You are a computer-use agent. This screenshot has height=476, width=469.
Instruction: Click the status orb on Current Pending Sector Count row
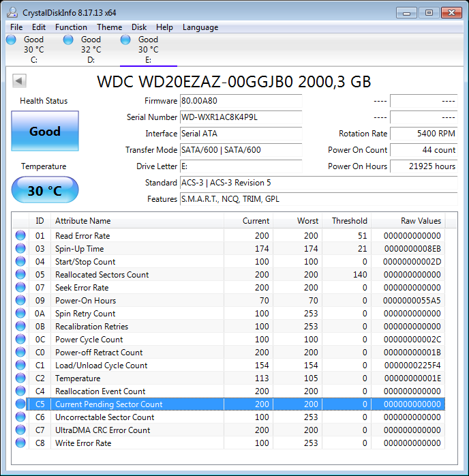coord(20,404)
